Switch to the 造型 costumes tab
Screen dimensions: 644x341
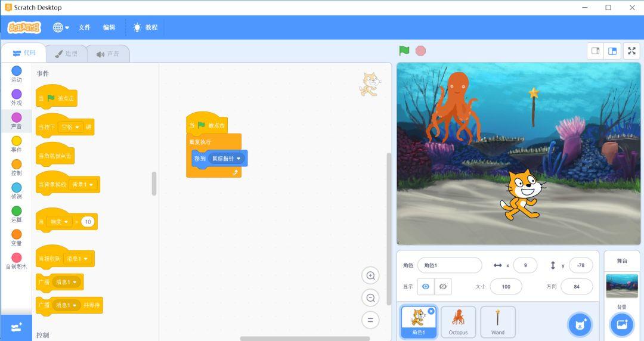[x=67, y=54]
